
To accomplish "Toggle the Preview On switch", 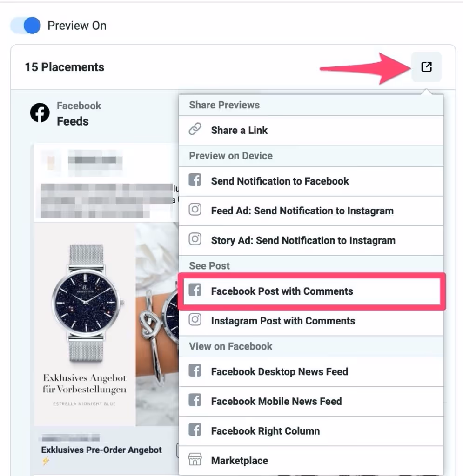I will tap(26, 26).
